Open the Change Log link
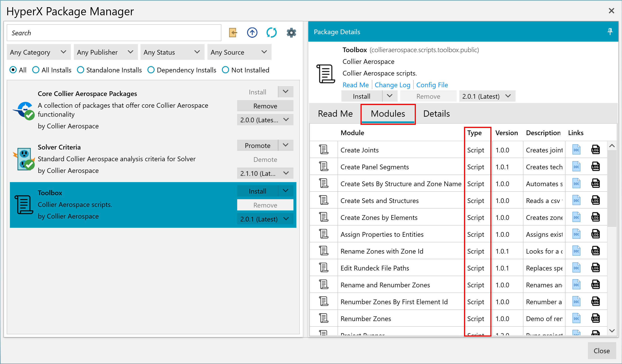Image resolution: width=622 pixels, height=364 pixels. click(x=392, y=85)
